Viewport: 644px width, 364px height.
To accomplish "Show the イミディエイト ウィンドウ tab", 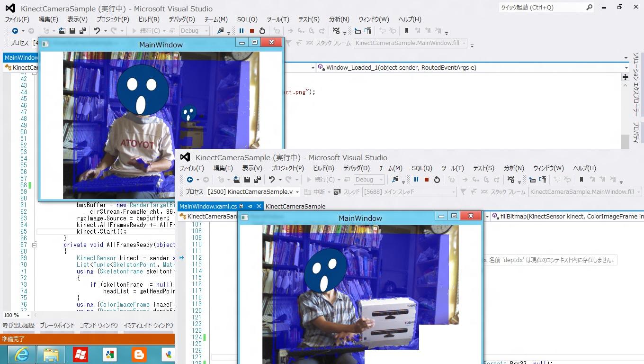I will [148, 326].
